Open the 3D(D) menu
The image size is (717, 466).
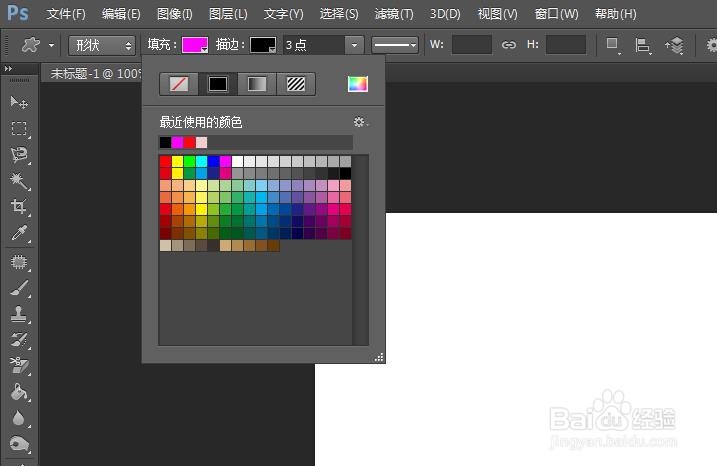(x=445, y=14)
